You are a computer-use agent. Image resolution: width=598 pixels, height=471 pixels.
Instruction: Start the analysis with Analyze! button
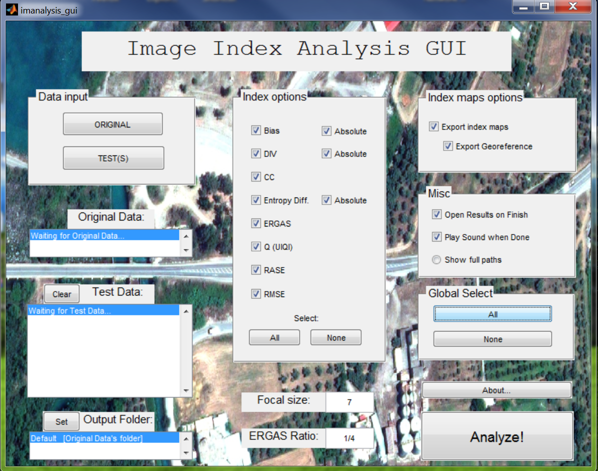click(x=497, y=436)
